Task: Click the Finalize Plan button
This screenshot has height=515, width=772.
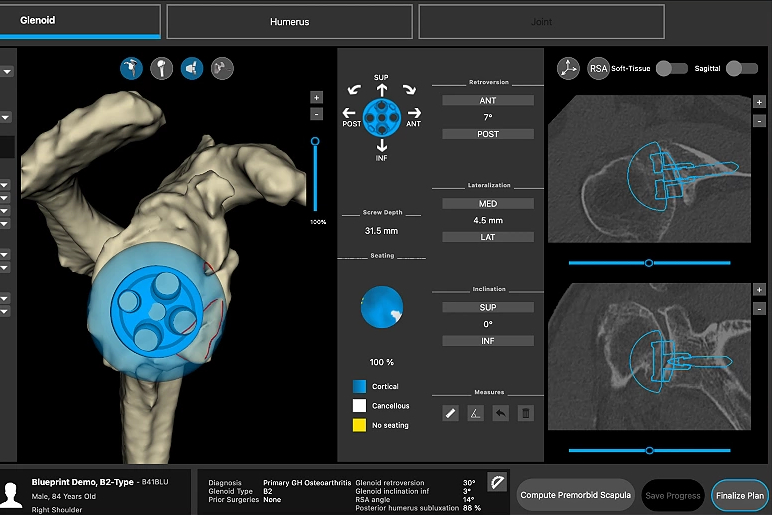Action: click(x=739, y=495)
